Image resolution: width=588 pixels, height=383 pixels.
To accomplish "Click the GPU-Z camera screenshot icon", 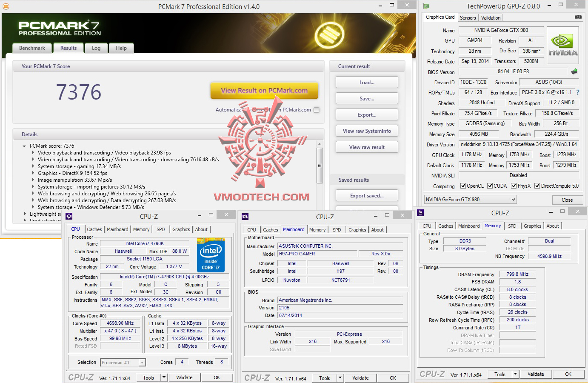I will click(578, 17).
